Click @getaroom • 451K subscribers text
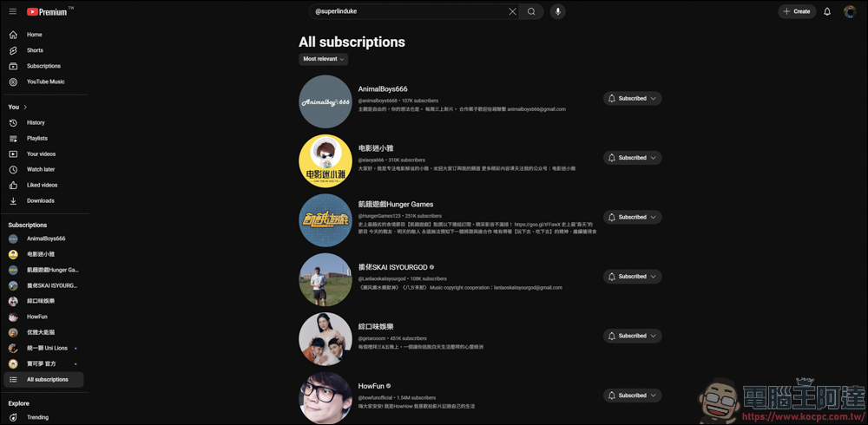This screenshot has height=425, width=868. click(x=393, y=338)
